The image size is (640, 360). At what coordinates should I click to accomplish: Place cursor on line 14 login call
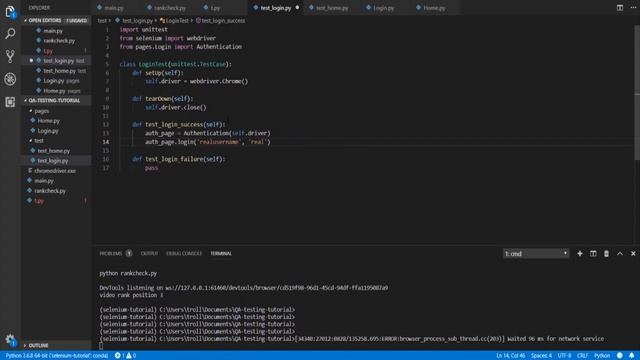(207, 142)
